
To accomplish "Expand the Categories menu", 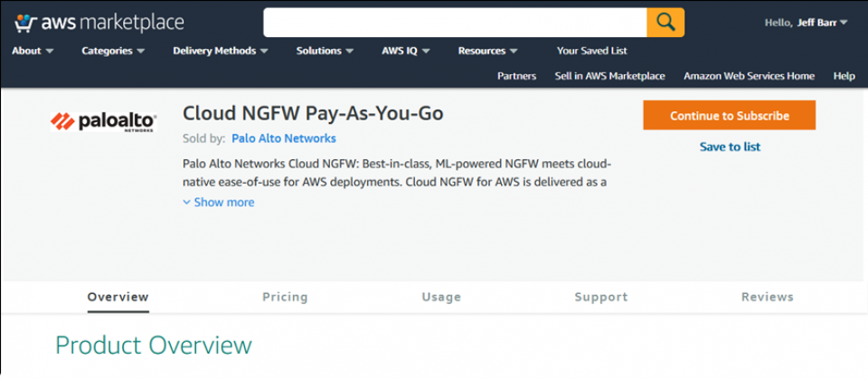I will (x=113, y=51).
